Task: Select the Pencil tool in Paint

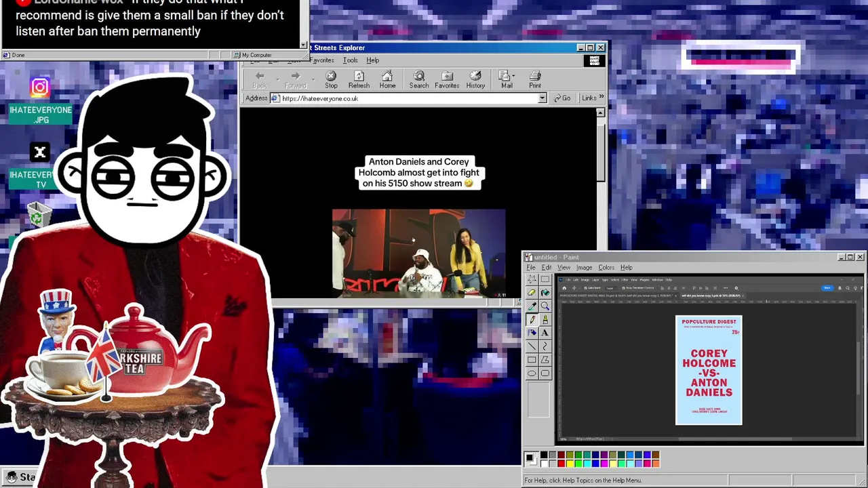Action: pos(532,320)
